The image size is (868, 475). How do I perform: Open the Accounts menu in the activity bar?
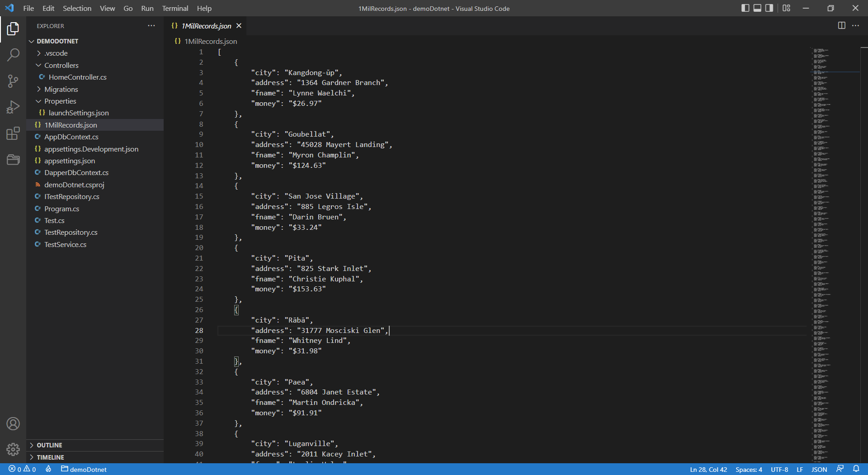[x=13, y=424]
